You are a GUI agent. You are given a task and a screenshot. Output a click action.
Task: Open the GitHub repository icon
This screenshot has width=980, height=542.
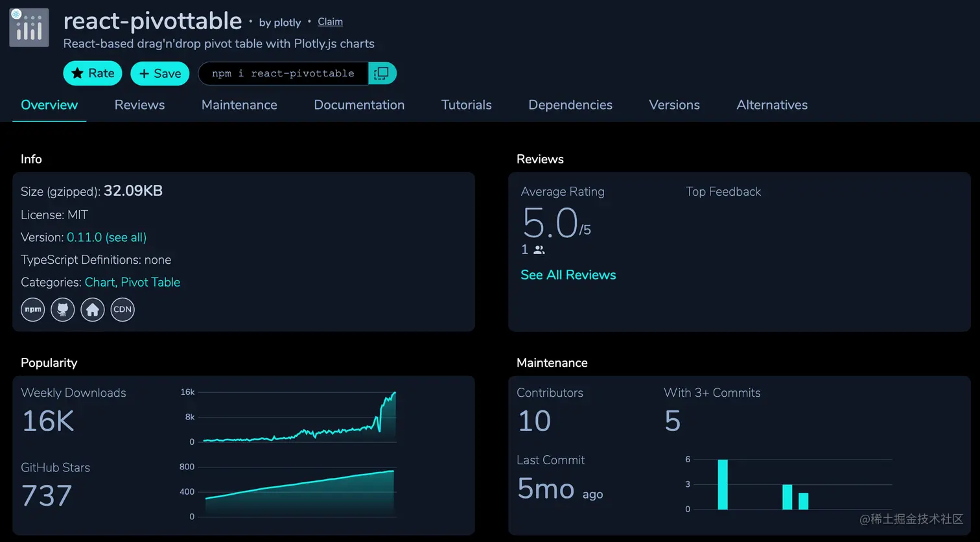point(63,309)
